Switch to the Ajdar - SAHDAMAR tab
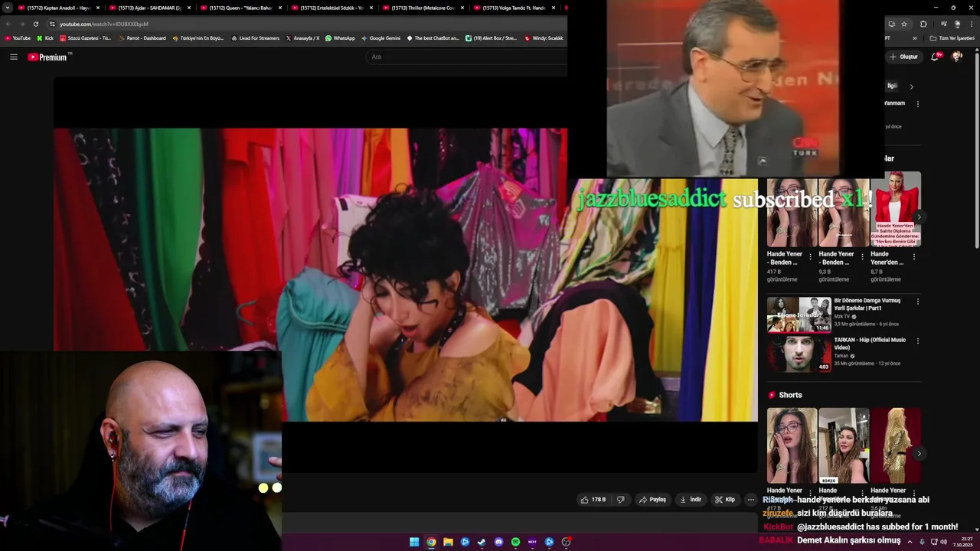980x551 pixels. tap(149, 8)
